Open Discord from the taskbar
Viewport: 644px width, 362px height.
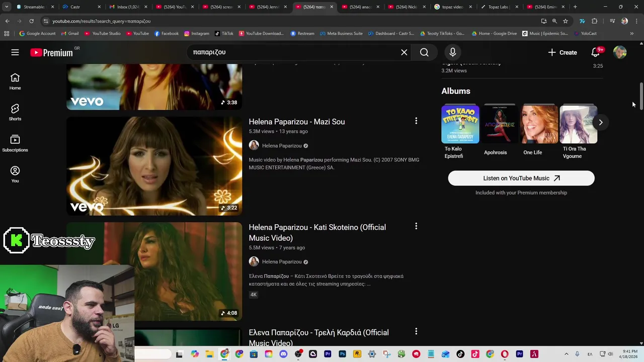[x=283, y=354]
